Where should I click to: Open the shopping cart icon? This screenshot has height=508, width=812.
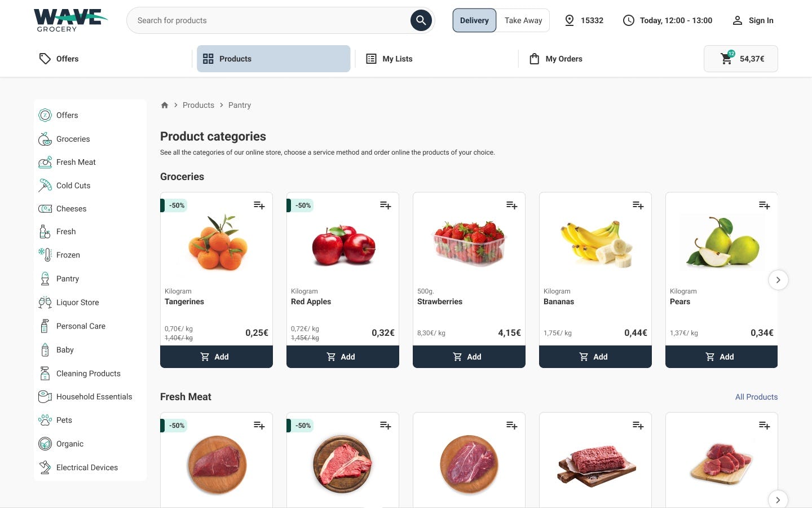(x=726, y=58)
